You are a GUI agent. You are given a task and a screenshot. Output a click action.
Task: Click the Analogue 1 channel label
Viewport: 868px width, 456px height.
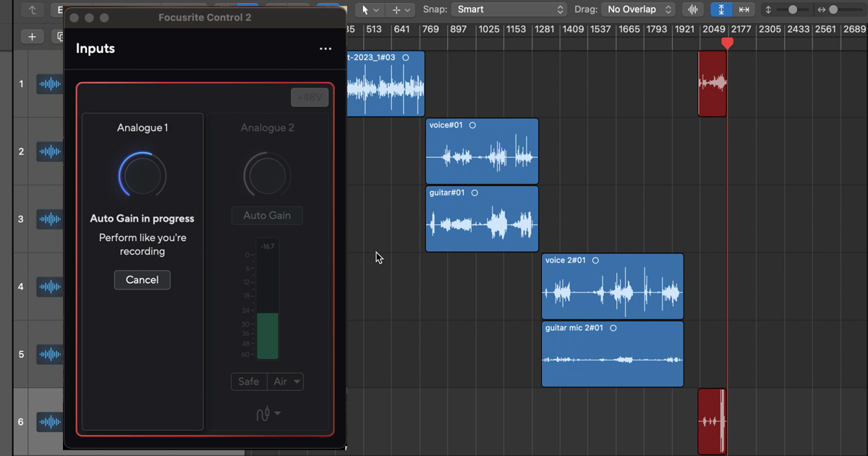pyautogui.click(x=142, y=128)
